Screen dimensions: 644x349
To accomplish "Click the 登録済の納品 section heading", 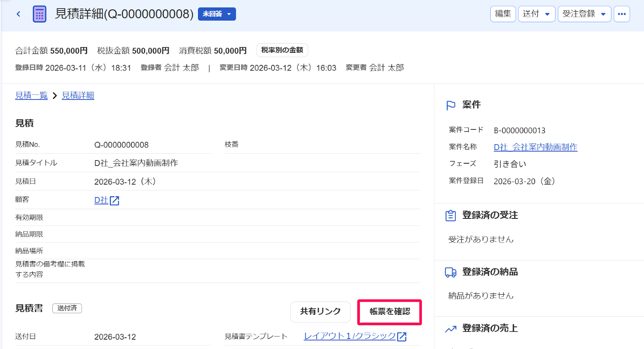I will click(x=490, y=272).
